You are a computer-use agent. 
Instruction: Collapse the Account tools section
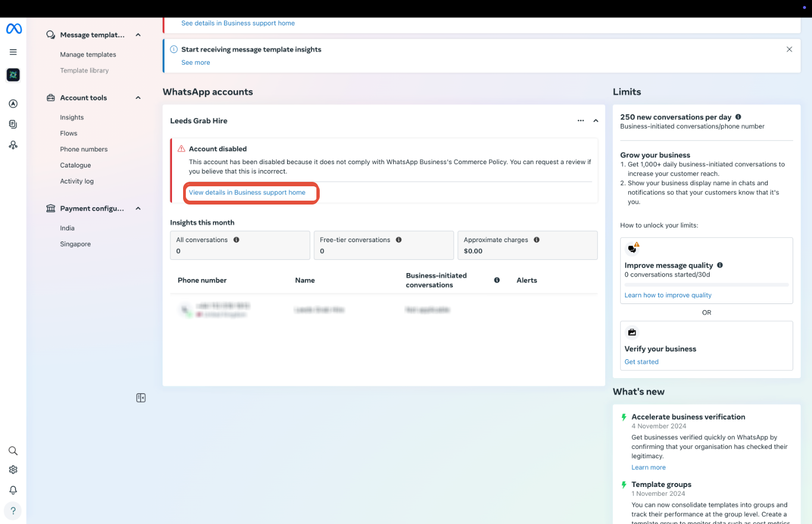tap(138, 97)
